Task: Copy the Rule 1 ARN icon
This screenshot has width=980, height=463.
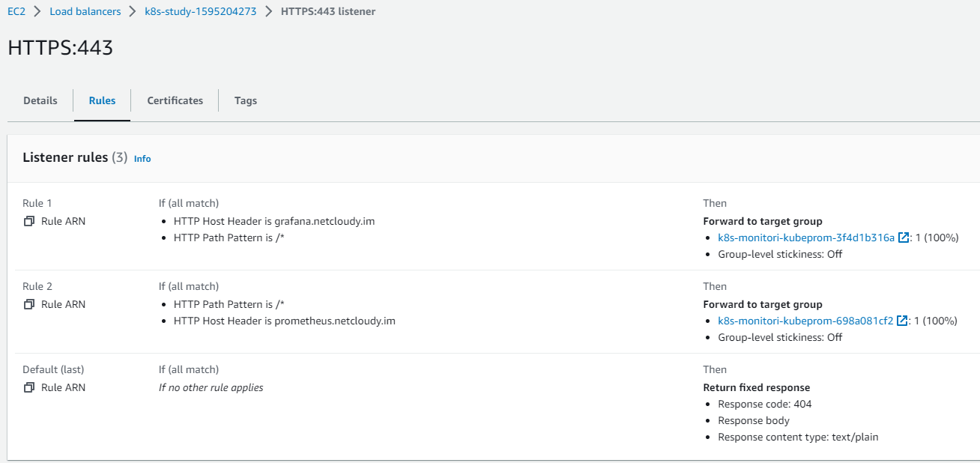Action: pos(29,221)
